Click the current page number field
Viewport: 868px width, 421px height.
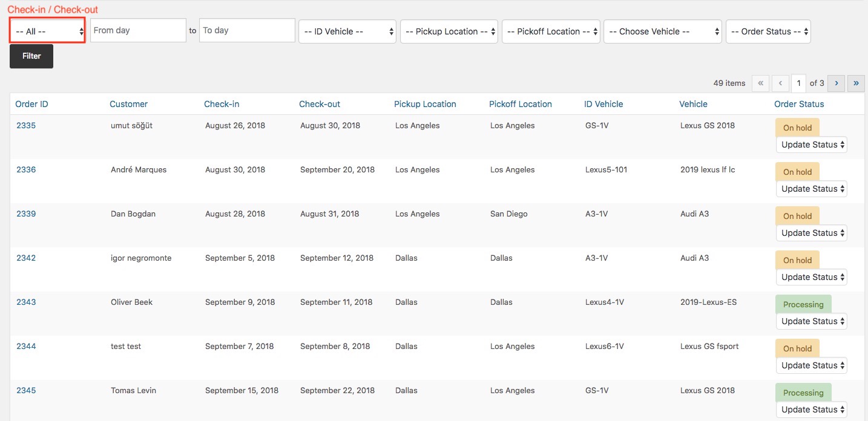click(798, 83)
